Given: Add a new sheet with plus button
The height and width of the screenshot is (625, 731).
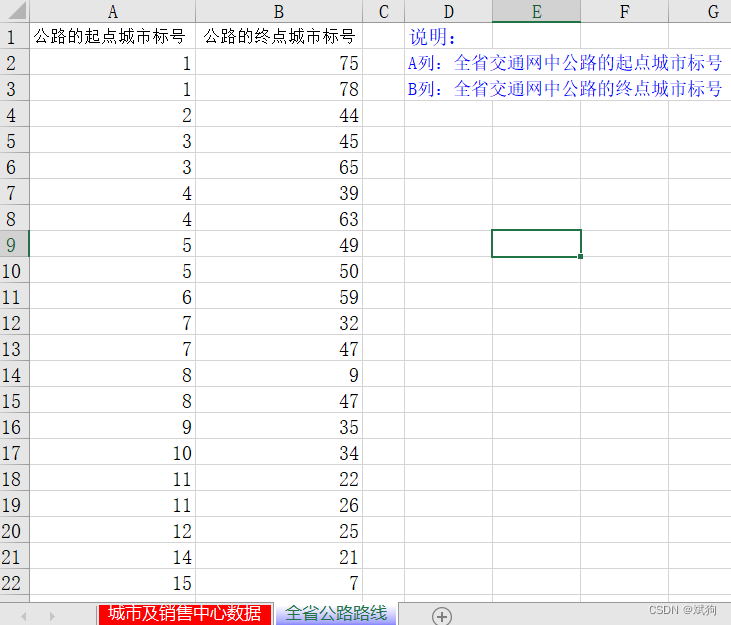Looking at the screenshot, I should point(441,616).
